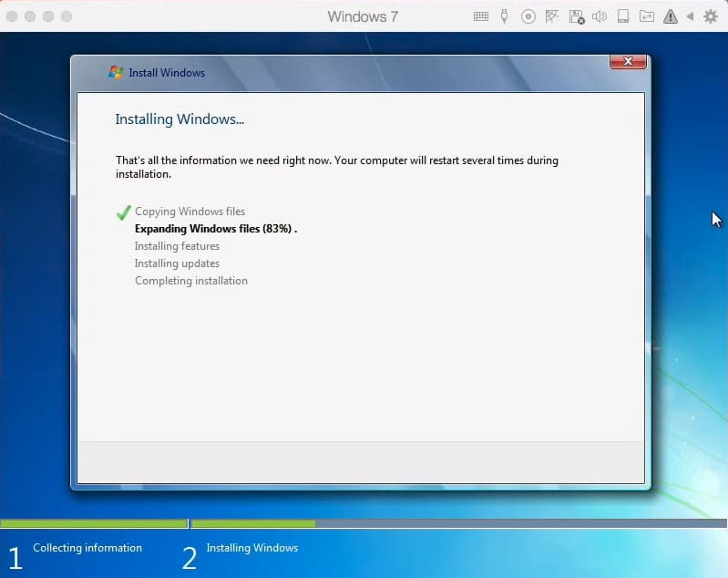Open the shared folders icon
The width and height of the screenshot is (728, 578).
[x=647, y=16]
